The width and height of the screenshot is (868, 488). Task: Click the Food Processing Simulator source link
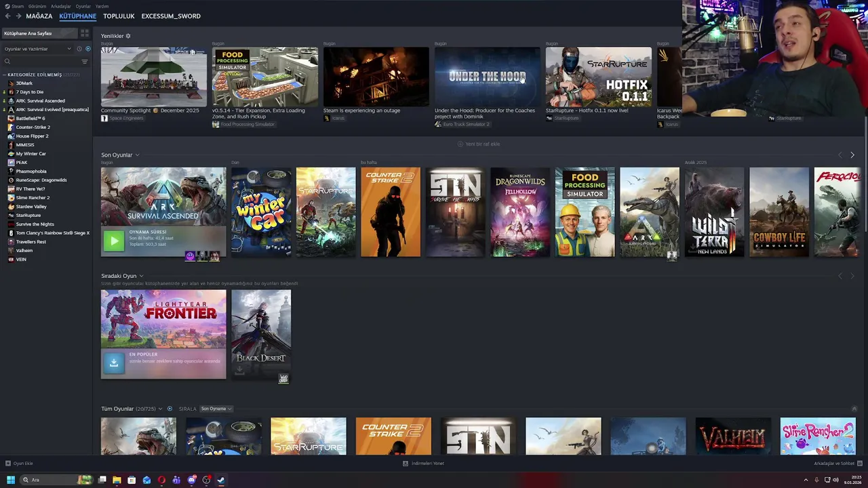click(x=248, y=125)
